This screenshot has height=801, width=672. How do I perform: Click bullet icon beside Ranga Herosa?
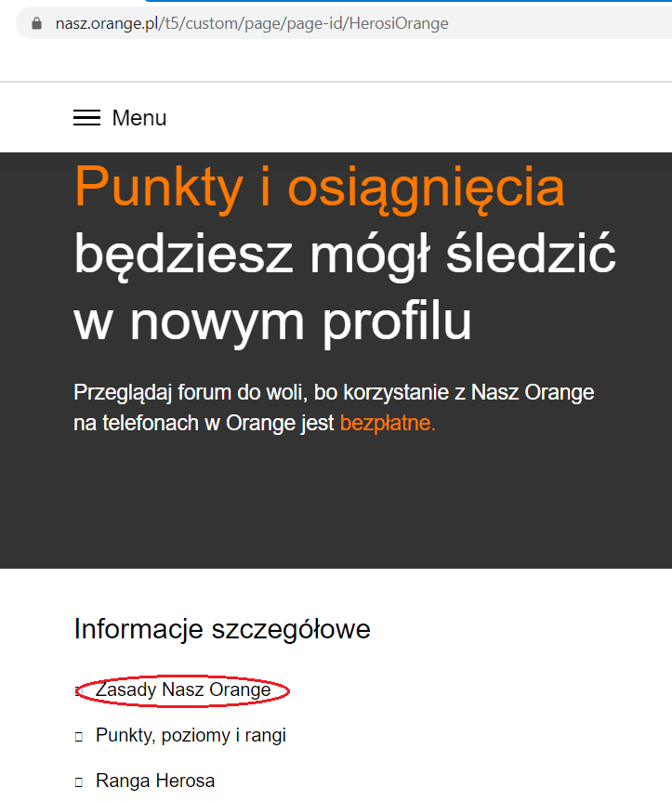79,782
